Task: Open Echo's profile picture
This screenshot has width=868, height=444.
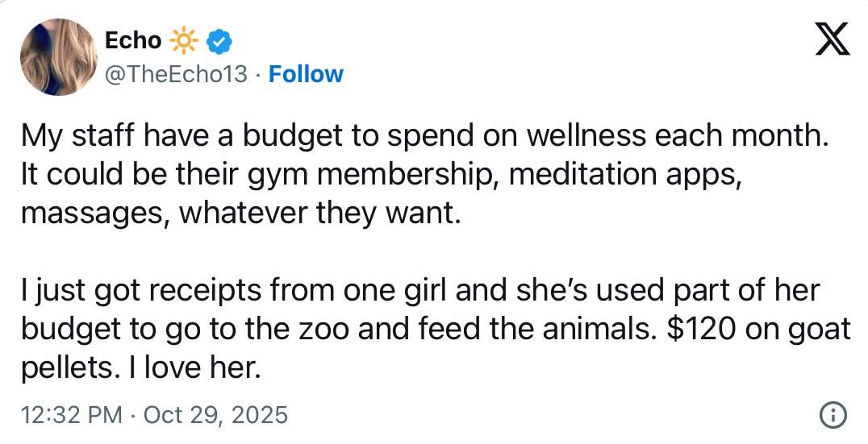Action: (56, 58)
